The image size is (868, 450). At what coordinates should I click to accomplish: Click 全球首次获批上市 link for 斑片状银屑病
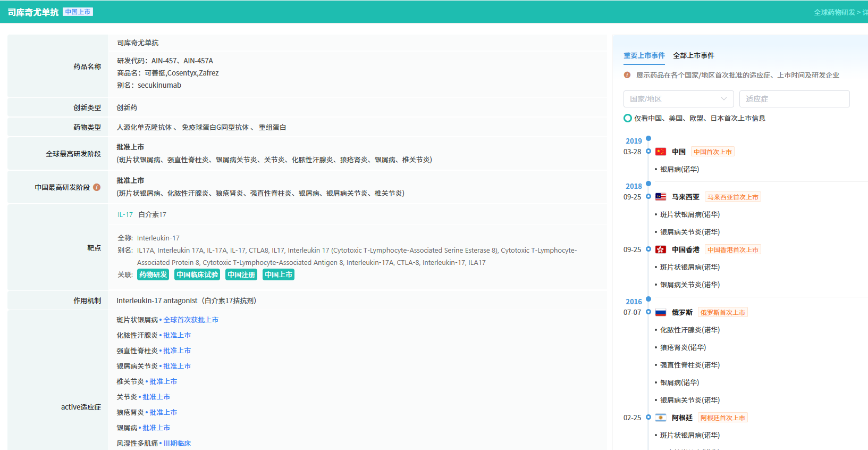[191, 320]
